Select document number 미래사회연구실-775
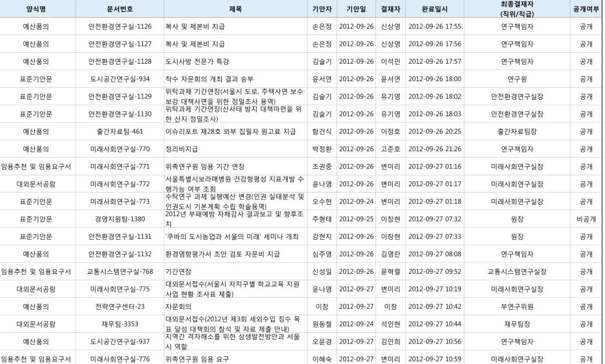 coord(120,289)
